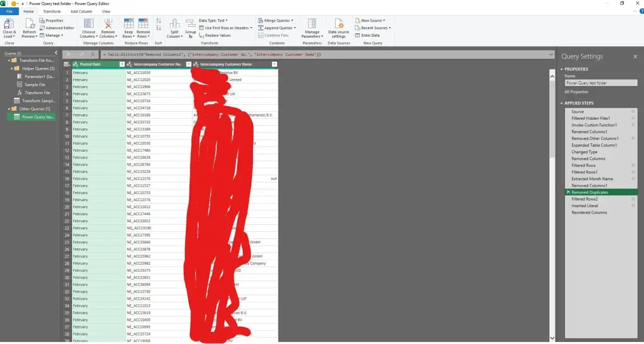Open the Add Column ribbon tab
The height and width of the screenshot is (344, 644).
pyautogui.click(x=81, y=11)
